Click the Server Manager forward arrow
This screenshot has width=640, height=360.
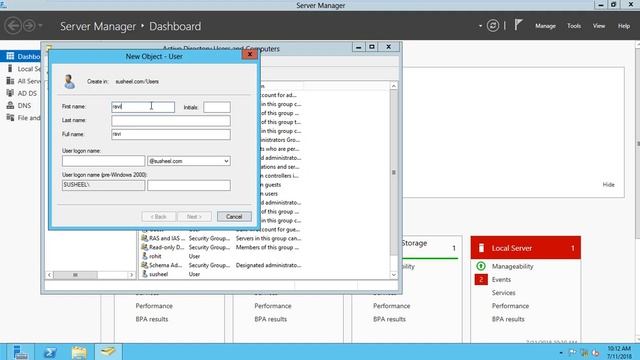(x=29, y=26)
